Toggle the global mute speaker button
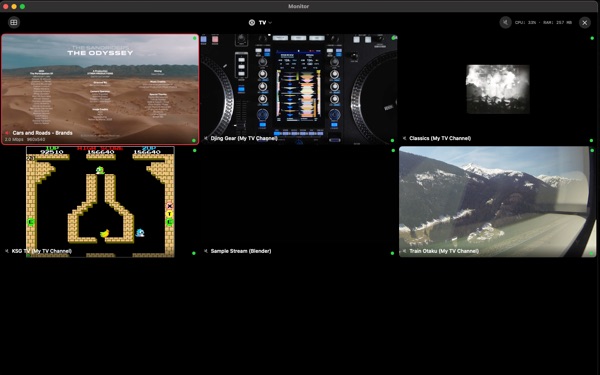600x375 pixels. tap(505, 22)
